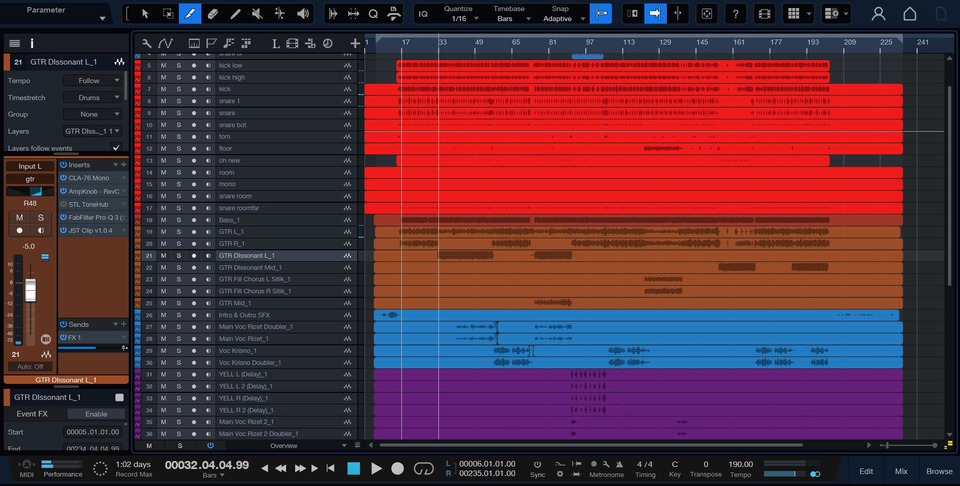This screenshot has height=486, width=960.
Task: Switch to the Edit view
Action: point(866,471)
